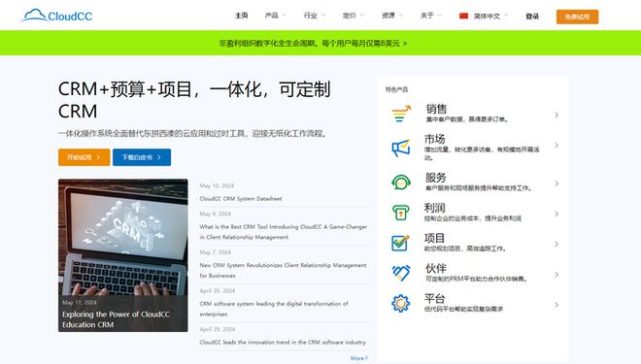Click the orange 开始试用 button
Image resolution: width=641 pixels, height=364 pixels.
point(84,157)
